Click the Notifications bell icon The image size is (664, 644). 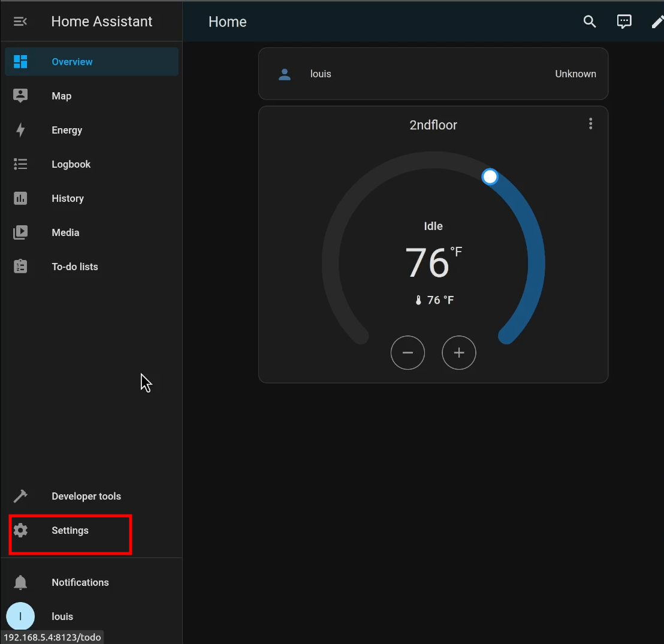(20, 583)
